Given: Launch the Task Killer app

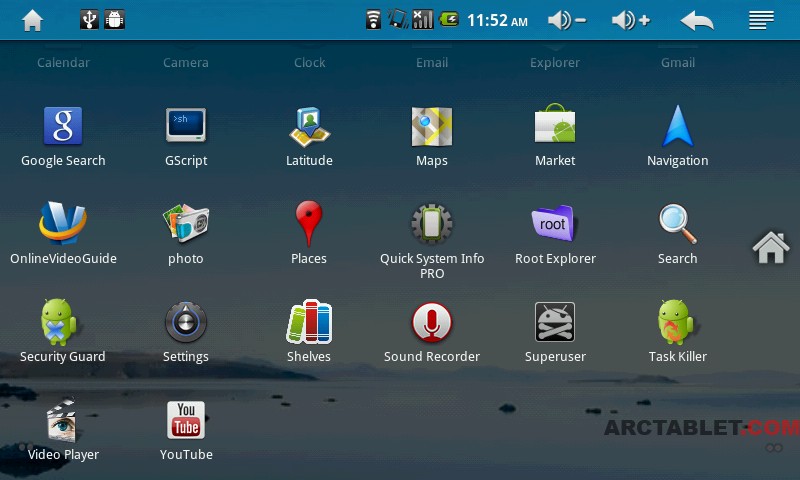Looking at the screenshot, I should pos(676,322).
